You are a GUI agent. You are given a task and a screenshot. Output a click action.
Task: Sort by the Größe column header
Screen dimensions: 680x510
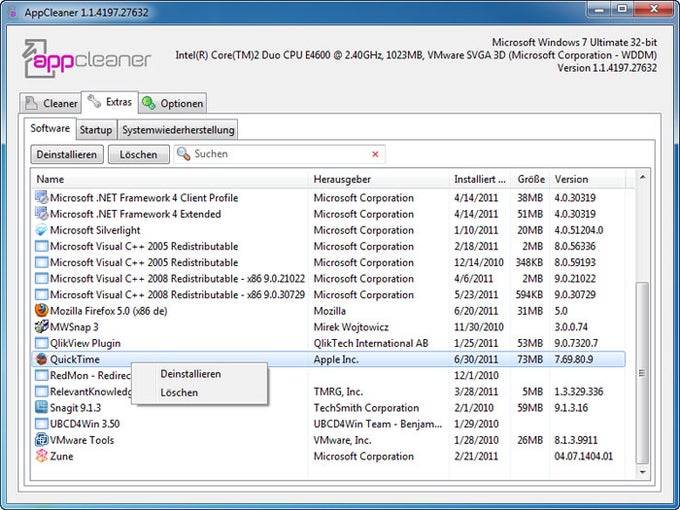[x=530, y=179]
